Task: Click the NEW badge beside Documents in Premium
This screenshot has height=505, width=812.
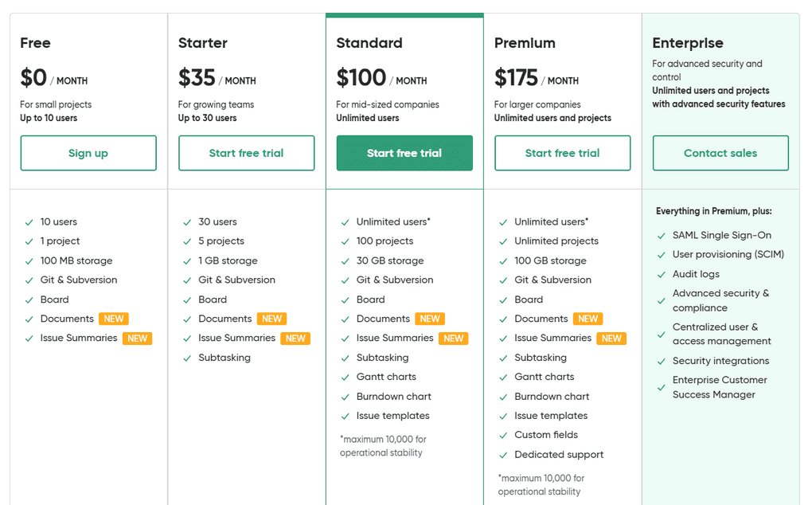Action: click(588, 318)
